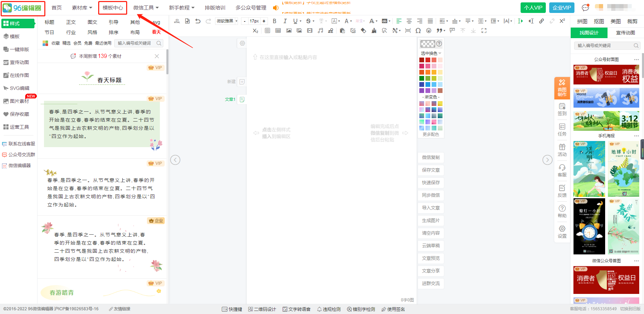Viewport: 644px width, 314px height.
Task: Click the paste-as-plain-text clipboard icon
Action: pos(342,31)
